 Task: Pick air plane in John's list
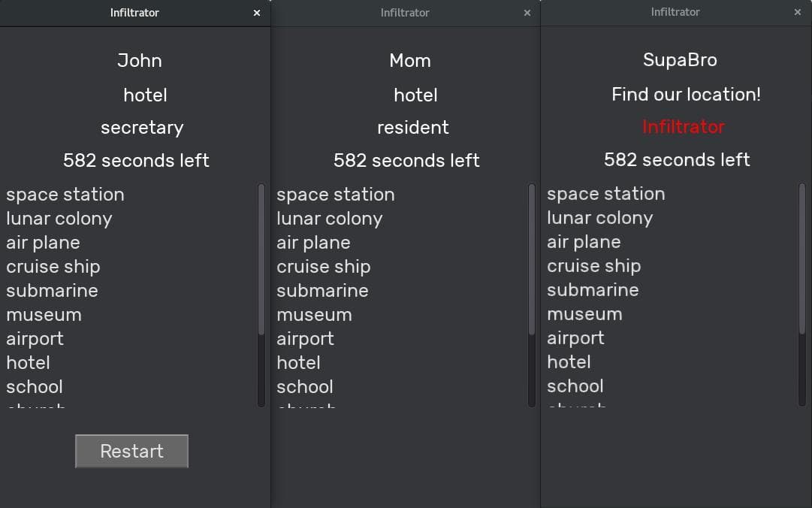tap(43, 242)
